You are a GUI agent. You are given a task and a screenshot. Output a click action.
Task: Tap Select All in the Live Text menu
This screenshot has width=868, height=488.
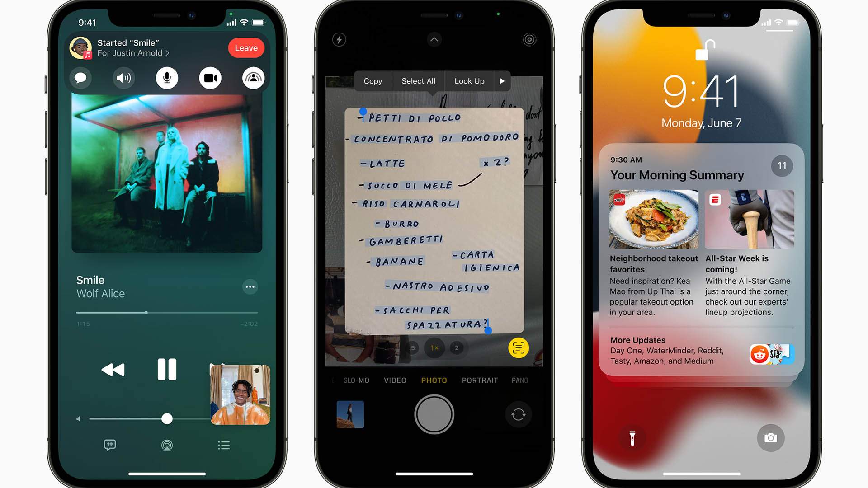coord(418,80)
